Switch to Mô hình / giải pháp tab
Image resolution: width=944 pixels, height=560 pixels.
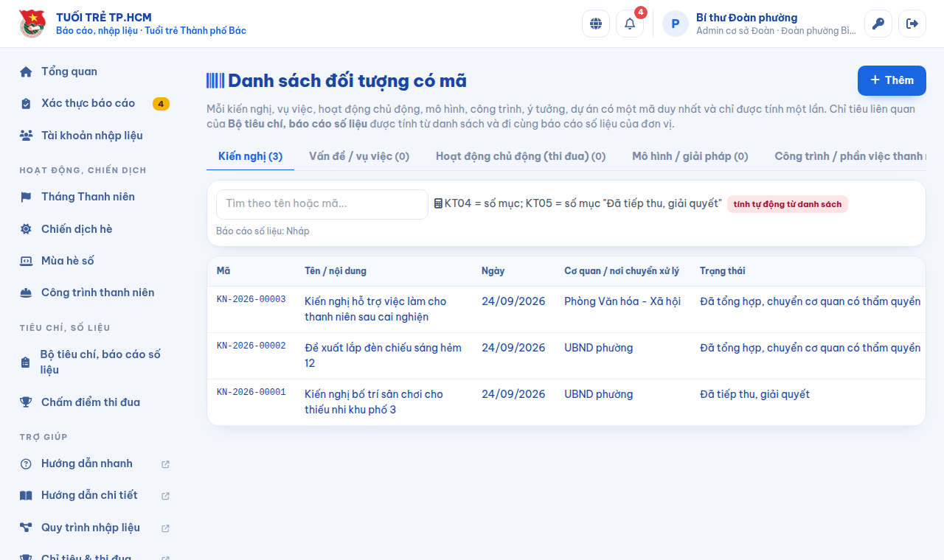click(x=690, y=156)
